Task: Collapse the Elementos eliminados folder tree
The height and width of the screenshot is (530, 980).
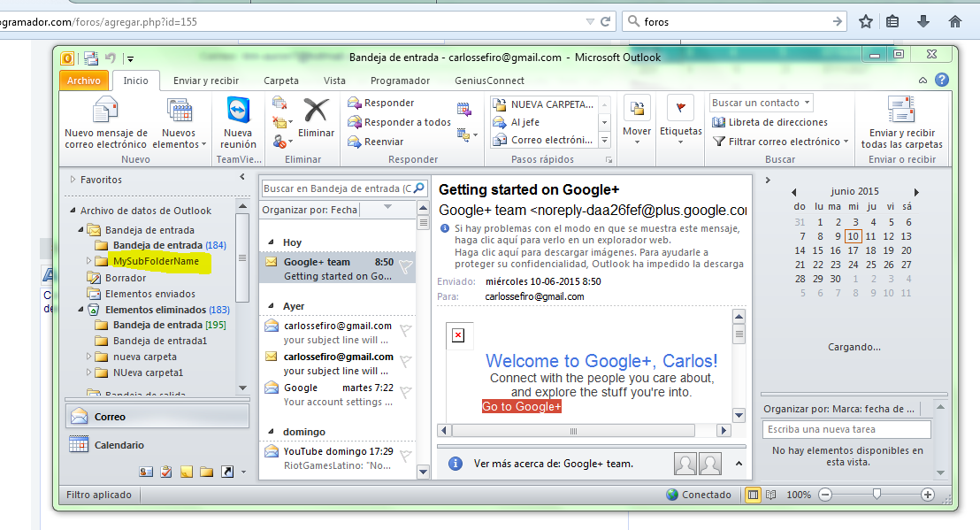Action: click(x=80, y=310)
